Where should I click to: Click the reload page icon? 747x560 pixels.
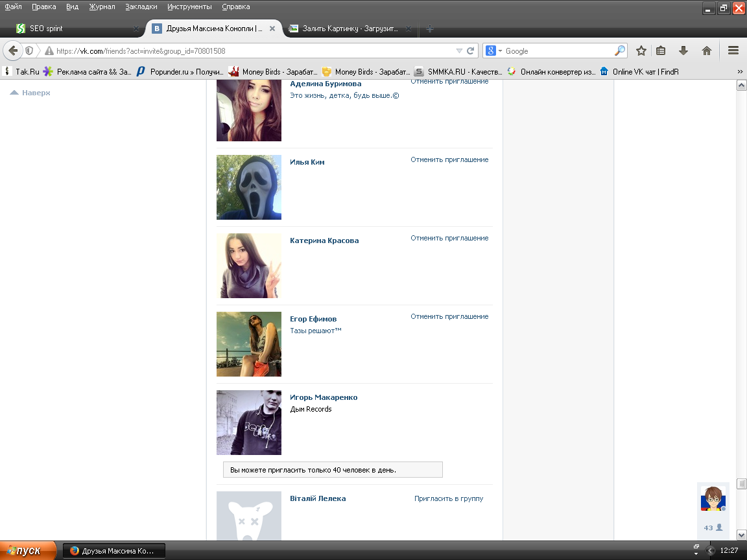click(x=470, y=51)
